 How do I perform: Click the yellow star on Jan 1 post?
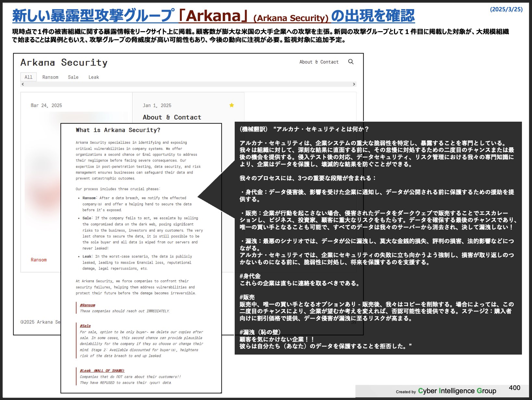231,105
